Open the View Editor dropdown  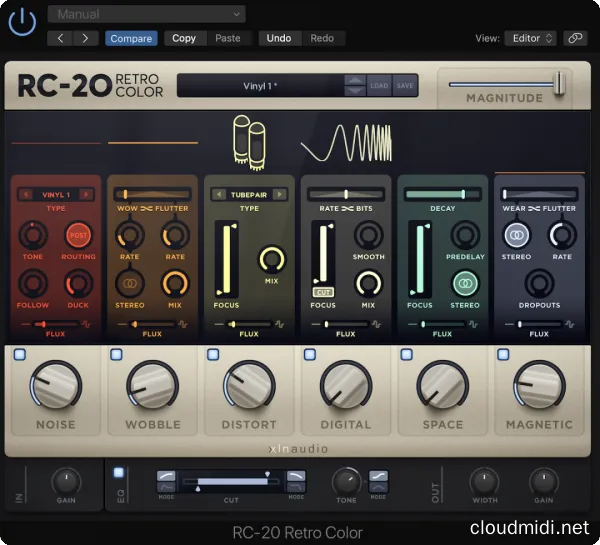tap(531, 38)
